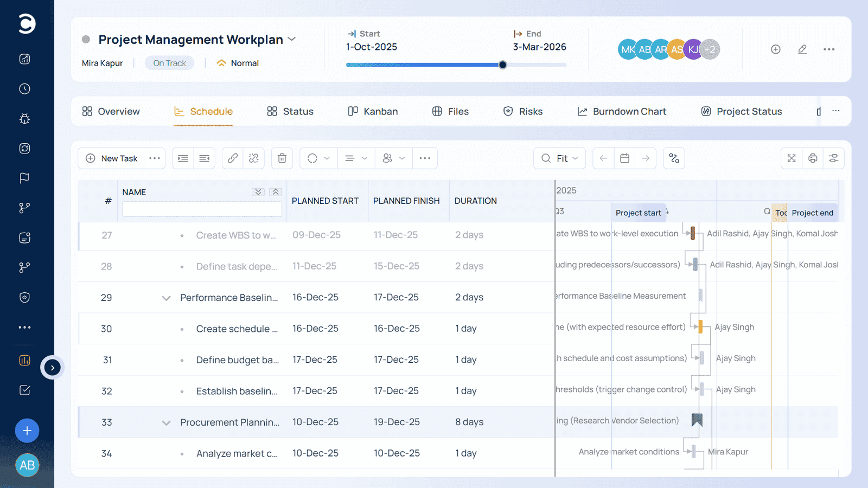Image resolution: width=868 pixels, height=488 pixels.
Task: Open the shield icon in the sidebar
Action: point(24,297)
